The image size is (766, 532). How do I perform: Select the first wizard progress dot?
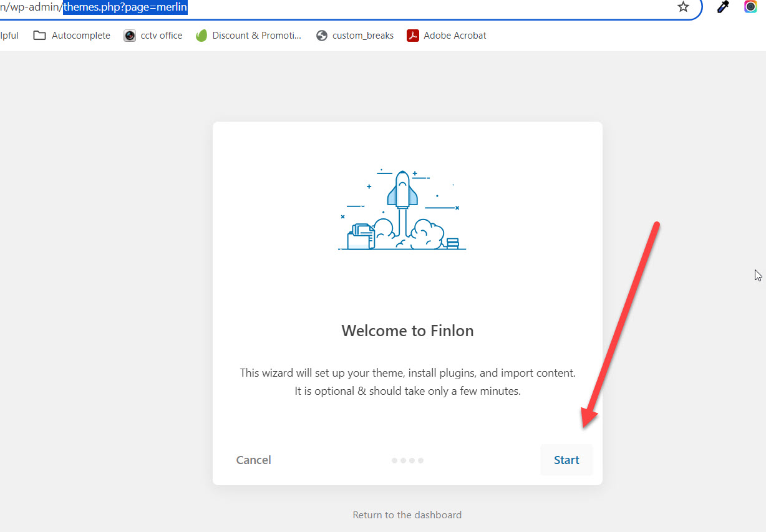click(394, 461)
